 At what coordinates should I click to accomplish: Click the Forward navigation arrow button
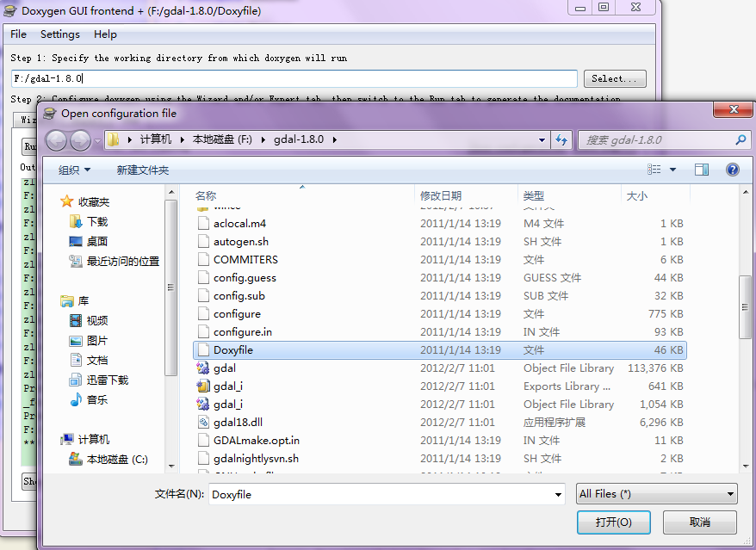81,140
